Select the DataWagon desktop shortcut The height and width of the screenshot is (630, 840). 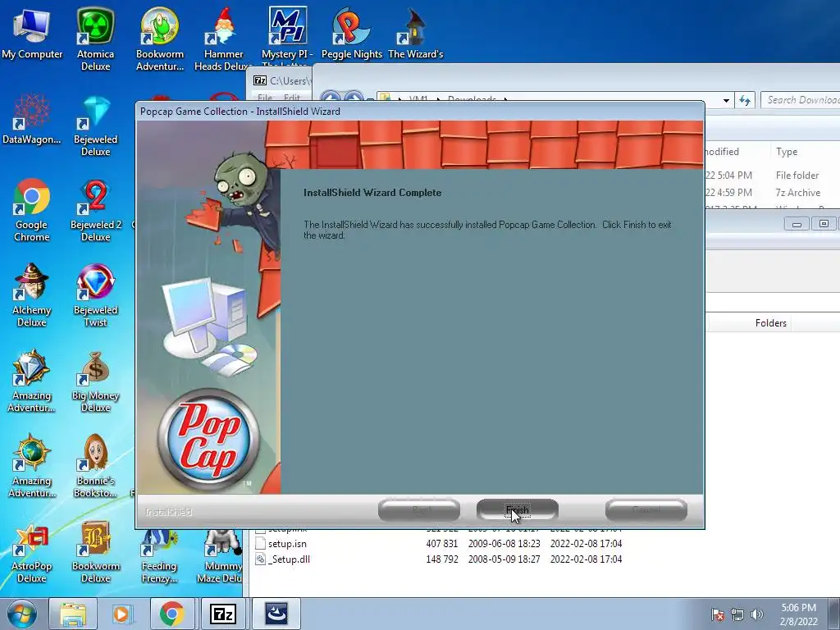pyautogui.click(x=32, y=119)
